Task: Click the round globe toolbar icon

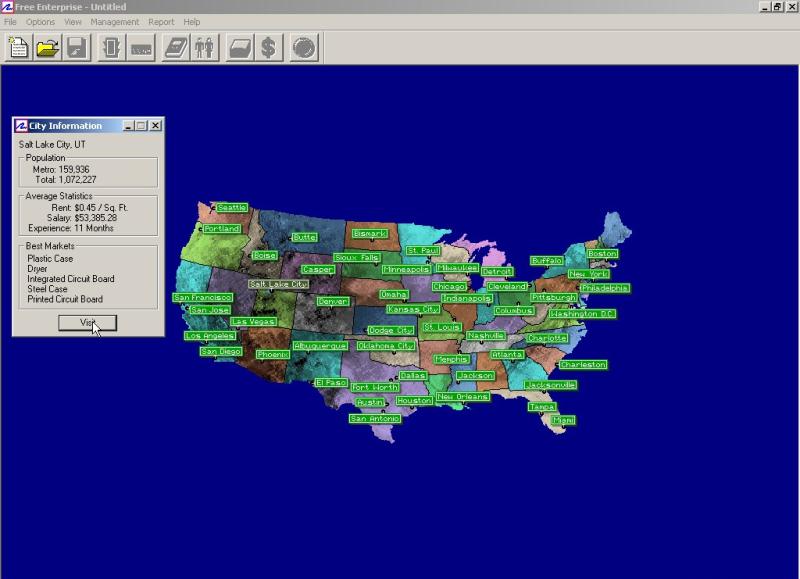Action: click(x=304, y=47)
